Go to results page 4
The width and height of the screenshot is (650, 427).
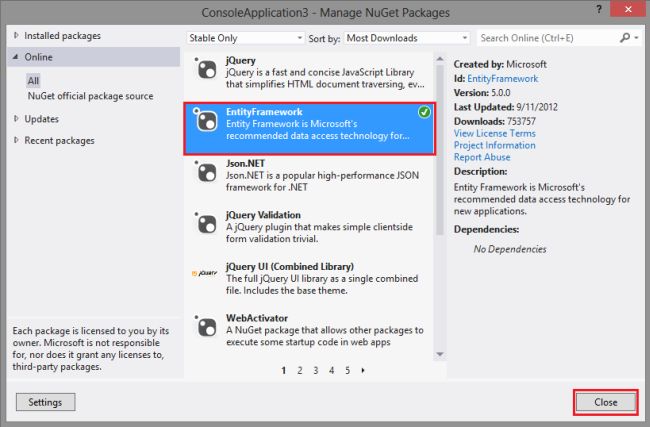coord(332,370)
